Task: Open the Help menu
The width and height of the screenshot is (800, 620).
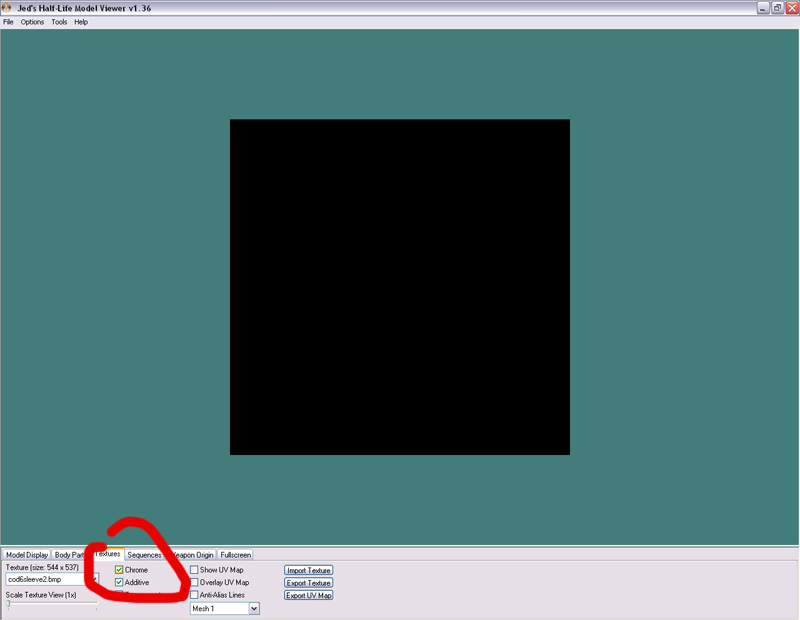Action: 81,22
